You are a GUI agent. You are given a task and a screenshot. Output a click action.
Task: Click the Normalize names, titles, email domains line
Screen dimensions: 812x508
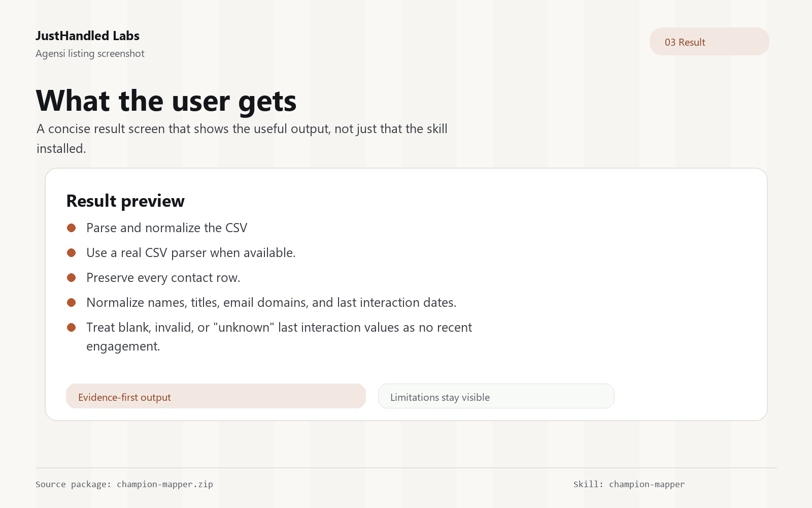(x=272, y=303)
